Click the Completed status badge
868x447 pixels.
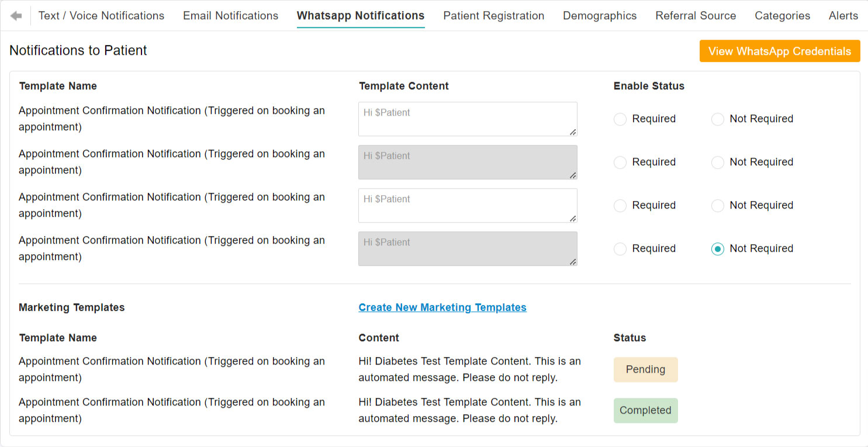645,410
